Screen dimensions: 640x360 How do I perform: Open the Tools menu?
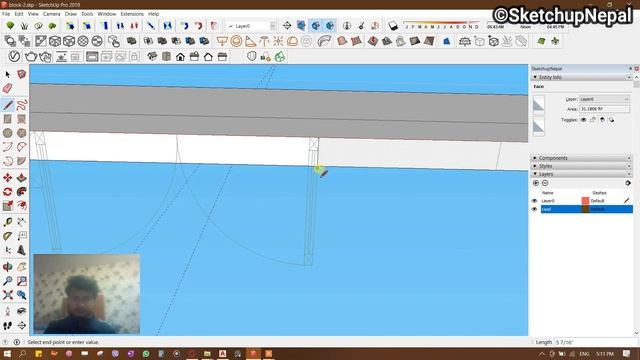click(87, 14)
